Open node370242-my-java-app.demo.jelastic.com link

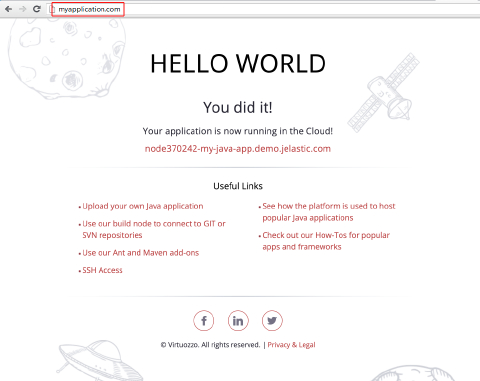pyautogui.click(x=238, y=149)
